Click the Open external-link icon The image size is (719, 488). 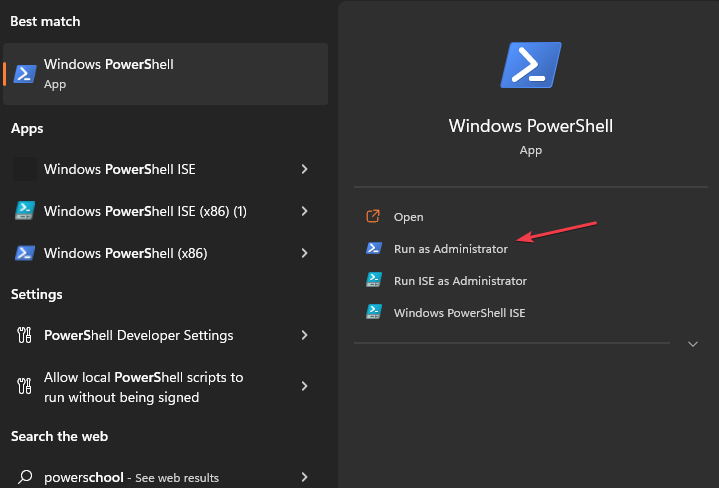click(x=373, y=216)
